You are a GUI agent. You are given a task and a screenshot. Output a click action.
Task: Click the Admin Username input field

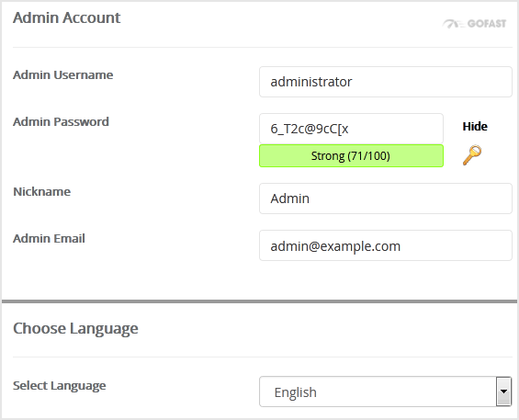386,82
